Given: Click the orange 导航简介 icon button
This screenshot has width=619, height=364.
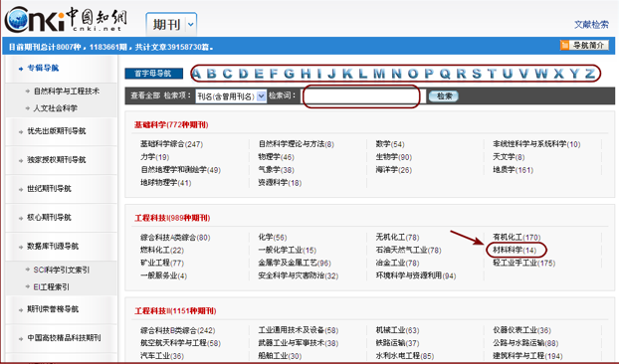Looking at the screenshot, I should click(584, 46).
